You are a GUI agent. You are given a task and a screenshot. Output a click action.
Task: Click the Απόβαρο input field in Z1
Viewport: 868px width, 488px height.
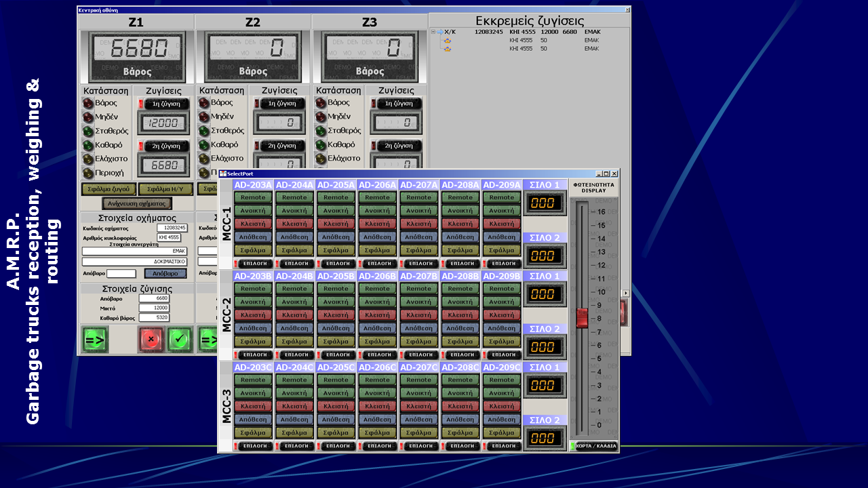(x=121, y=274)
